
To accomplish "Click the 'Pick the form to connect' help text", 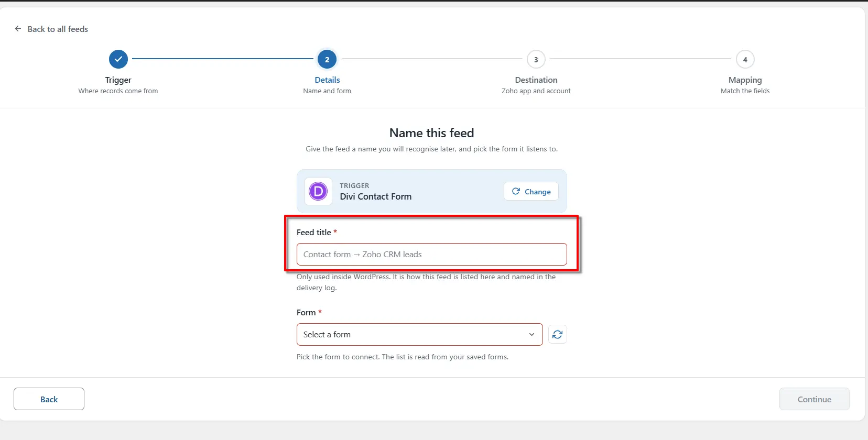I will pyautogui.click(x=403, y=357).
